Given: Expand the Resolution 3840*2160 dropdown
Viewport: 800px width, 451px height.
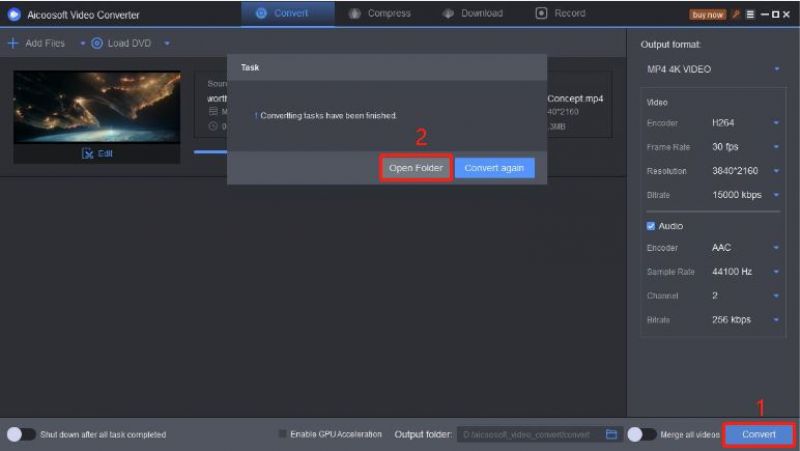Looking at the screenshot, I should (745, 171).
